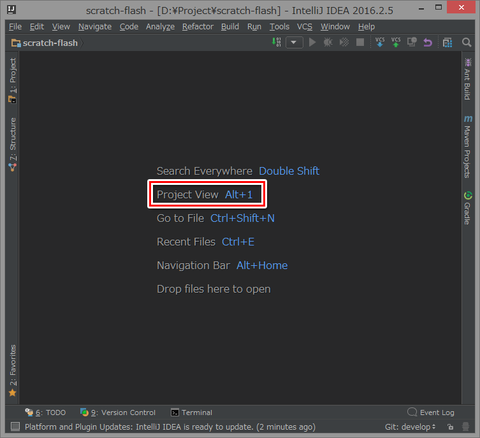Close the IntelliJ IDEA window
480x438 pixels.
point(461,7)
